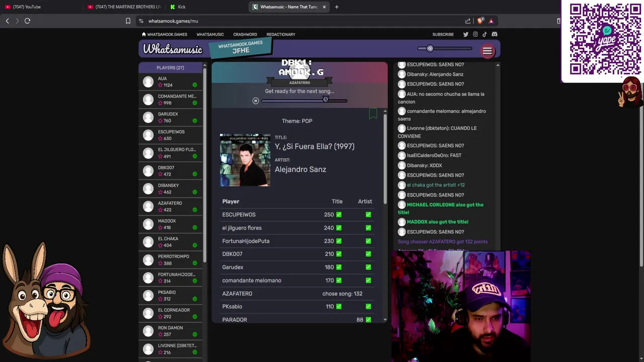Close the Whatsamusic browser tab
644x362 pixels.
point(324,7)
